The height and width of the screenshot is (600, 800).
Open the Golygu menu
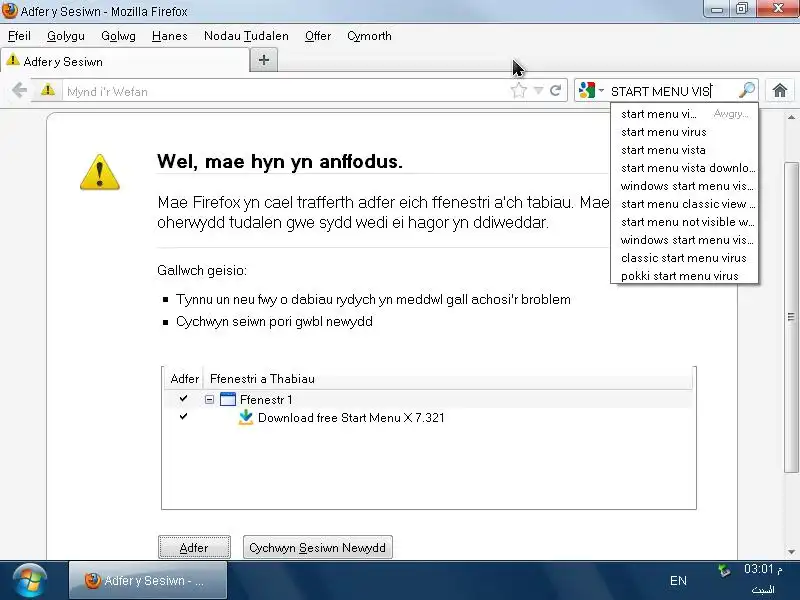[x=66, y=36]
